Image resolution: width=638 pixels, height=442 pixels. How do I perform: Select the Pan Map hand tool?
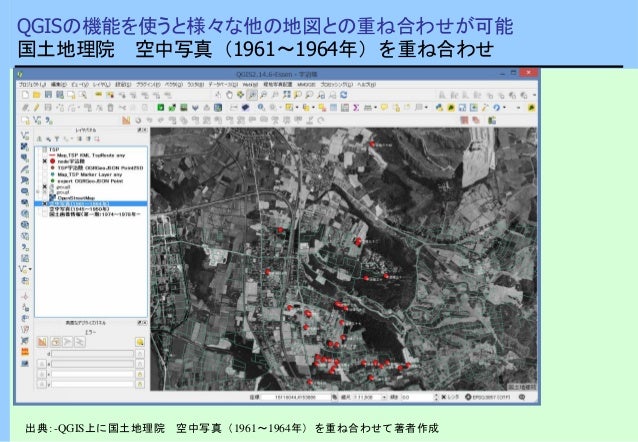click(229, 95)
